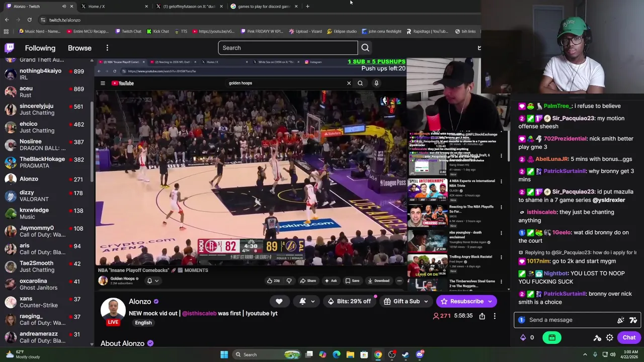Open the Twitch home logo
Image resolution: width=644 pixels, height=362 pixels.
10,48
